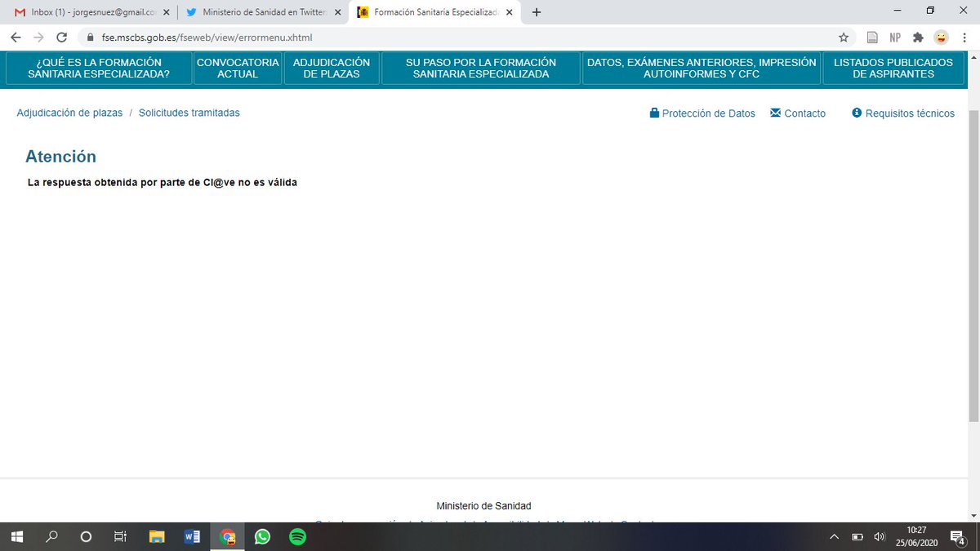This screenshot has height=551, width=980.
Task: Open WhatsApp from taskbar
Action: 262,537
